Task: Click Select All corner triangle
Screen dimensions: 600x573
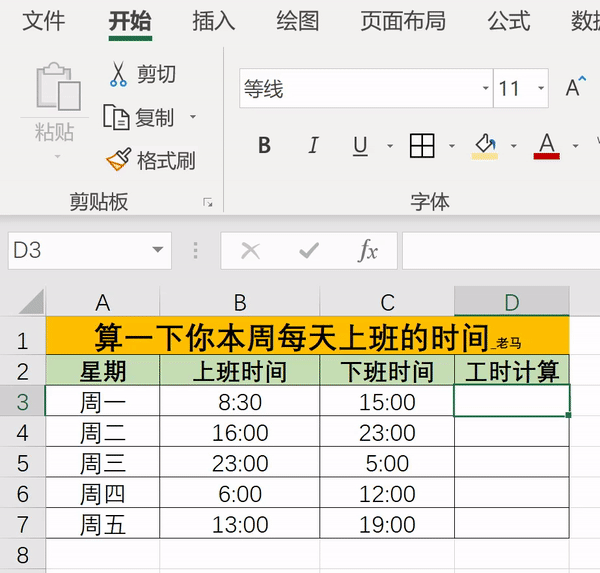Action: point(32,302)
